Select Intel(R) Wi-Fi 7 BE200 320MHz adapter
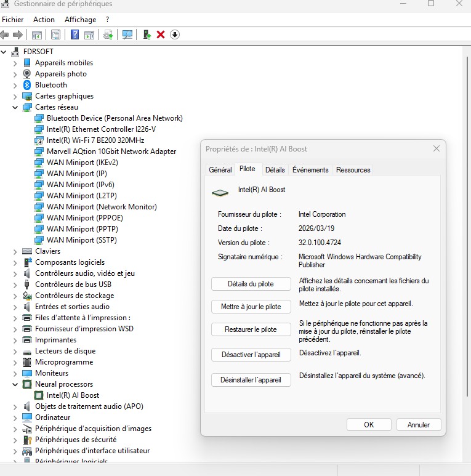The height and width of the screenshot is (476, 471). click(95, 140)
